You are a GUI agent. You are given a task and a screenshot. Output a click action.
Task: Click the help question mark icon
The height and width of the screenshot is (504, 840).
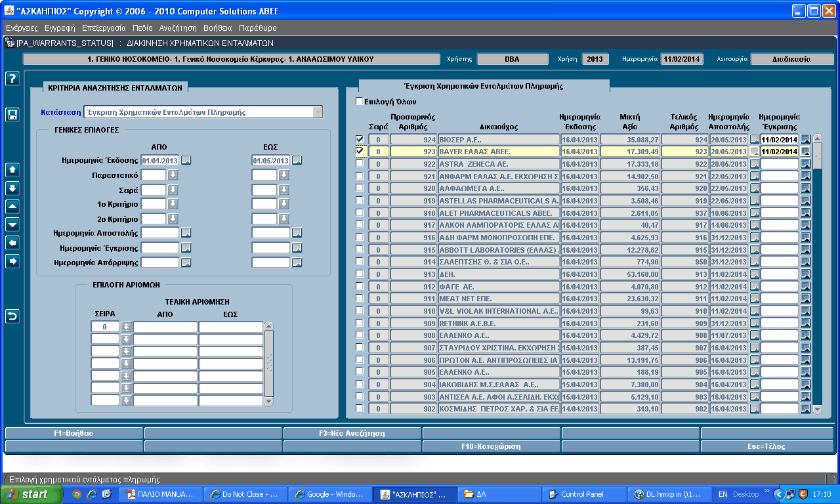(x=12, y=79)
